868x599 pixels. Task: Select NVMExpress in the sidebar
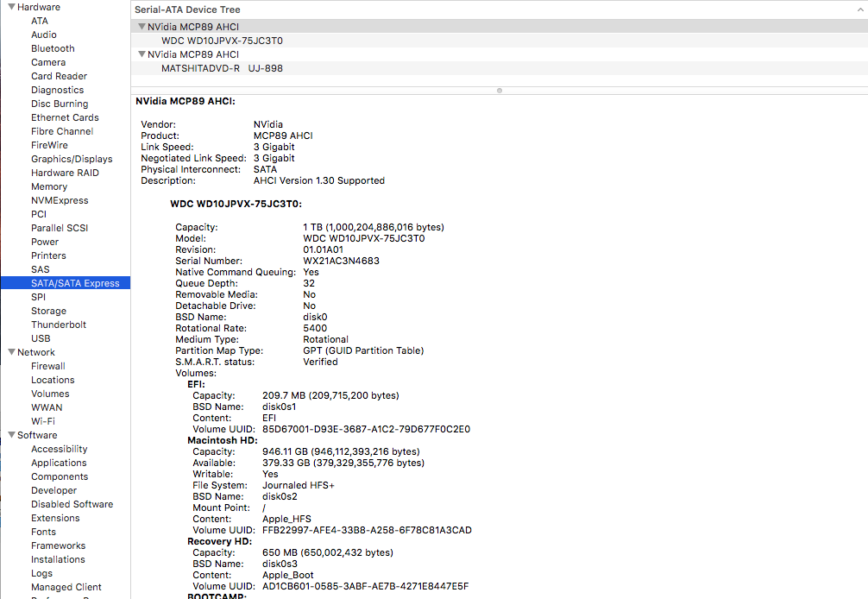click(x=60, y=200)
